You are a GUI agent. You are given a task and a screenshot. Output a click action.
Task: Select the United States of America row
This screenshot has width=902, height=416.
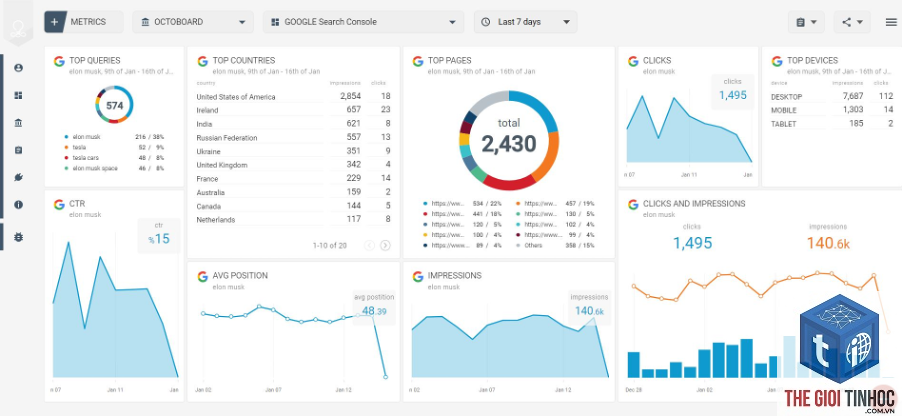tap(293, 97)
